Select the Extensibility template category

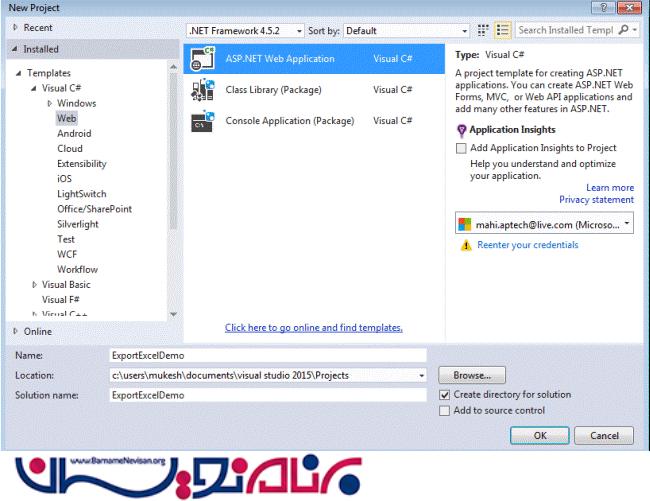pos(82,164)
